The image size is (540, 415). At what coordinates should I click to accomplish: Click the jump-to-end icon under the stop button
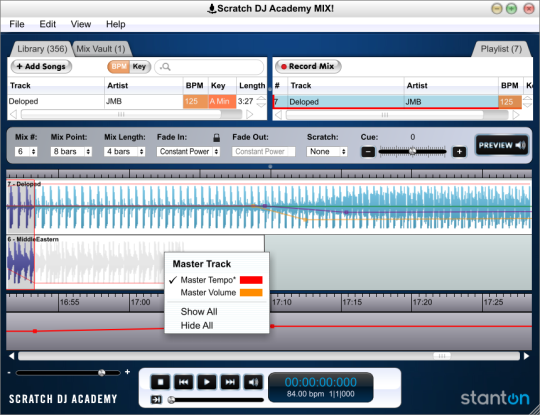click(x=156, y=400)
